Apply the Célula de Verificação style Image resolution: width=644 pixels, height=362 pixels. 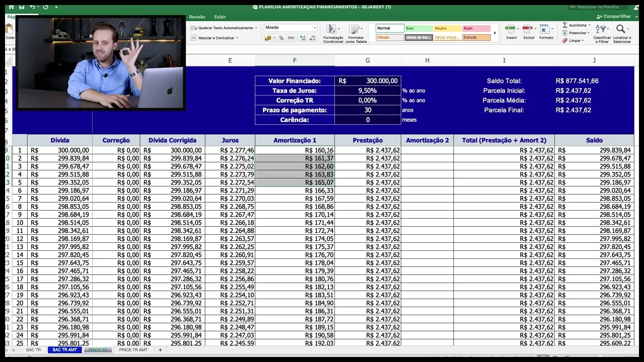click(419, 37)
